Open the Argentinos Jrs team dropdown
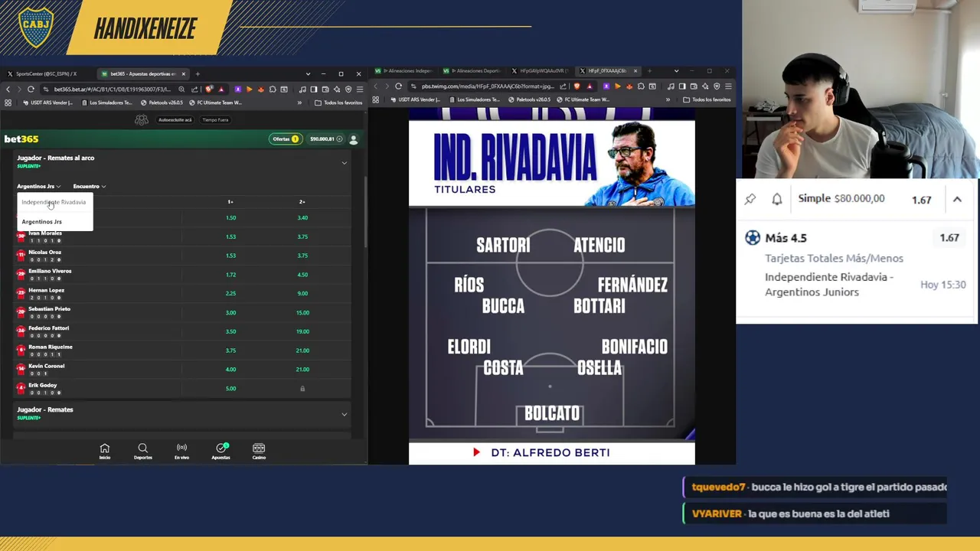Viewport: 980px width, 551px height. [x=38, y=186]
